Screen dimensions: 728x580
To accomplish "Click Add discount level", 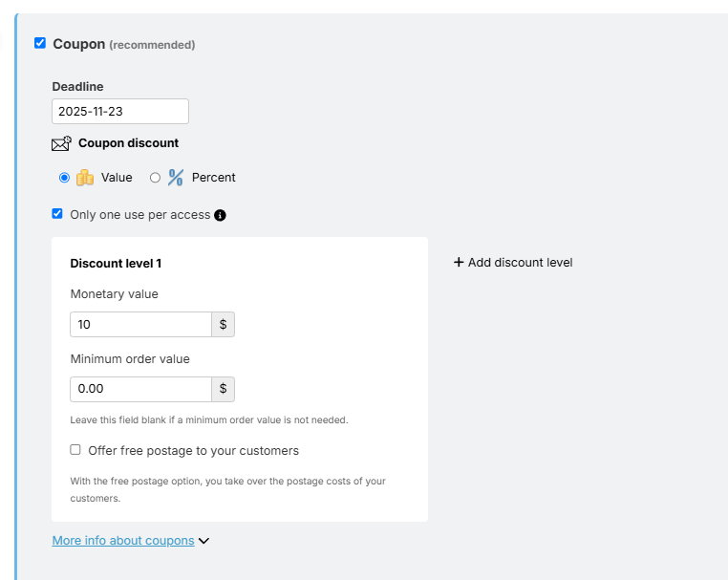I will coord(520,262).
